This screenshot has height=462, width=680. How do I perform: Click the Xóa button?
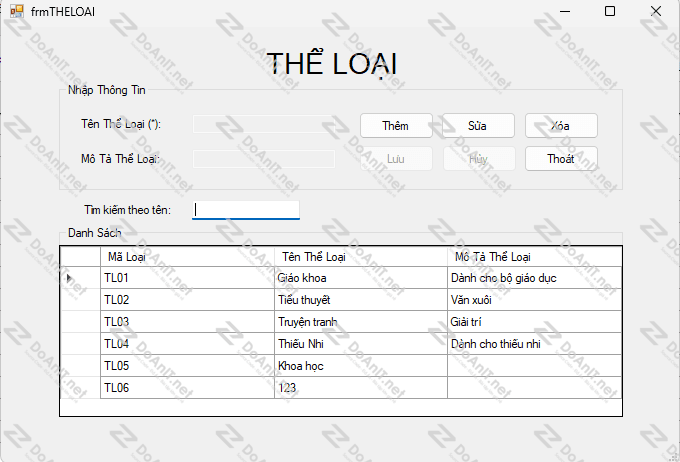point(561,126)
